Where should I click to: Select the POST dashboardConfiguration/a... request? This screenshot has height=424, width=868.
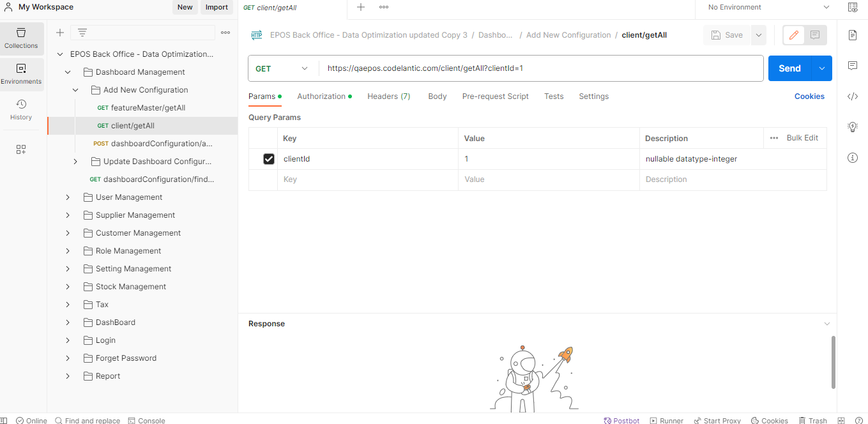[x=153, y=144]
